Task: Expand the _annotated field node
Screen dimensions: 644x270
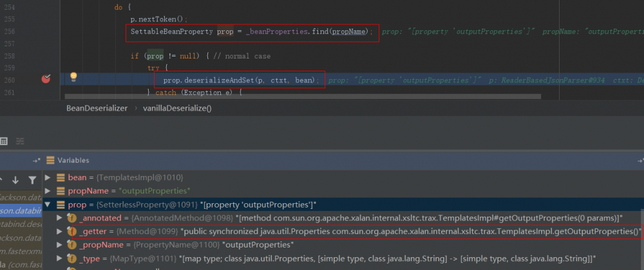Action: (59, 218)
